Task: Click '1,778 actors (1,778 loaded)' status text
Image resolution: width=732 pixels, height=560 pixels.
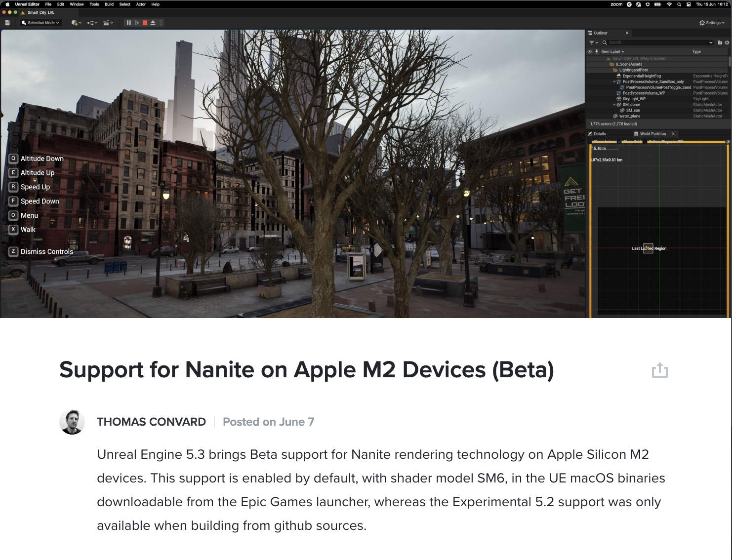Action: click(613, 124)
